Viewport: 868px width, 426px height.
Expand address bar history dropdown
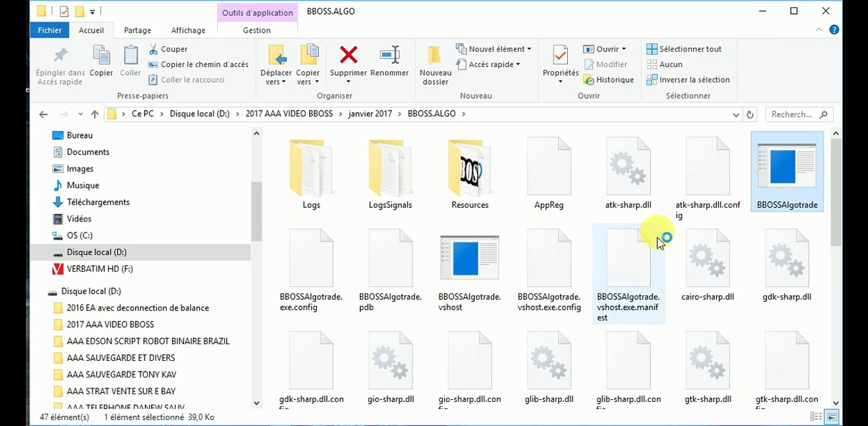tap(736, 115)
